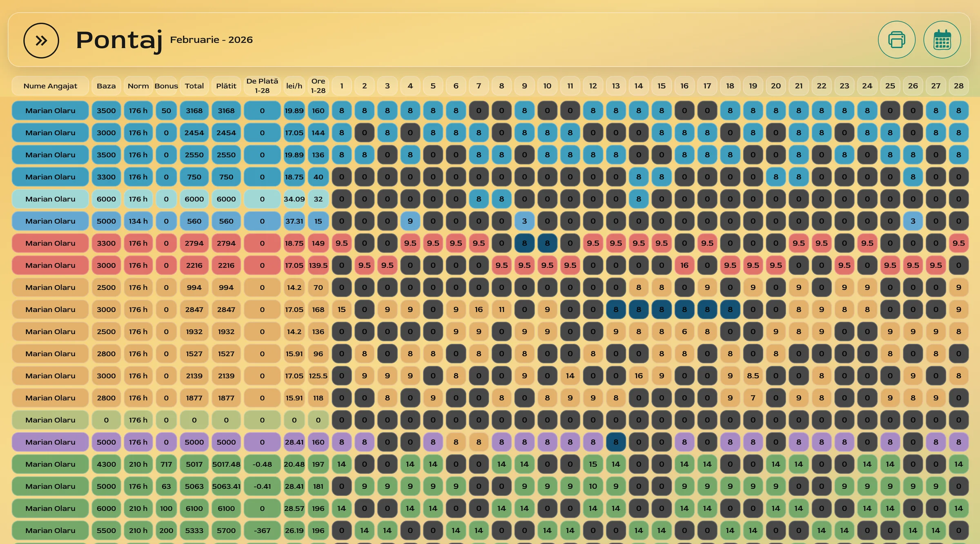Click the 34.09 lei/h cell
The image size is (980, 544).
point(294,199)
